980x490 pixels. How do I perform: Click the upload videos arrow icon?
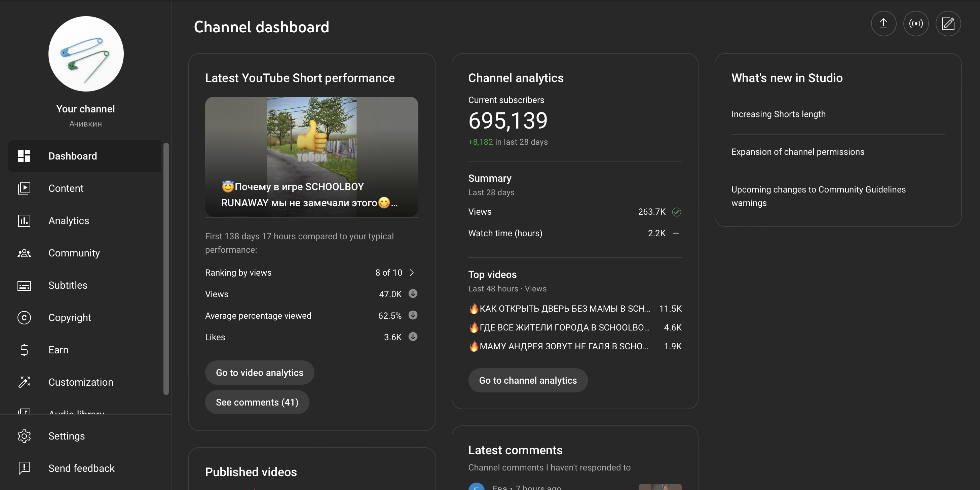point(883,24)
